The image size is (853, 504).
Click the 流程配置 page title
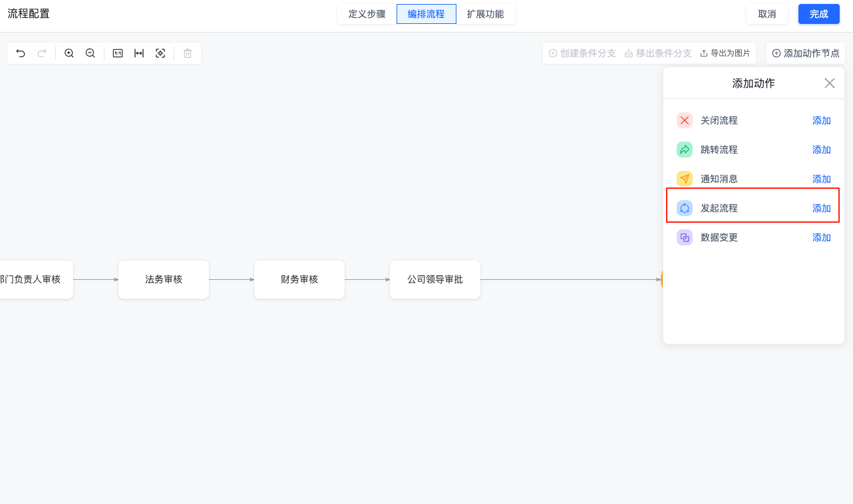29,13
